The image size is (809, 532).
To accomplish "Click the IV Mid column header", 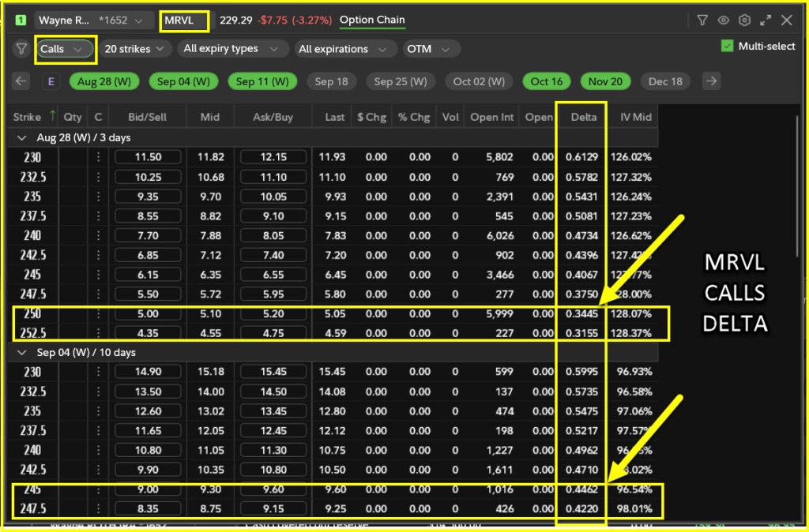I will [636, 117].
